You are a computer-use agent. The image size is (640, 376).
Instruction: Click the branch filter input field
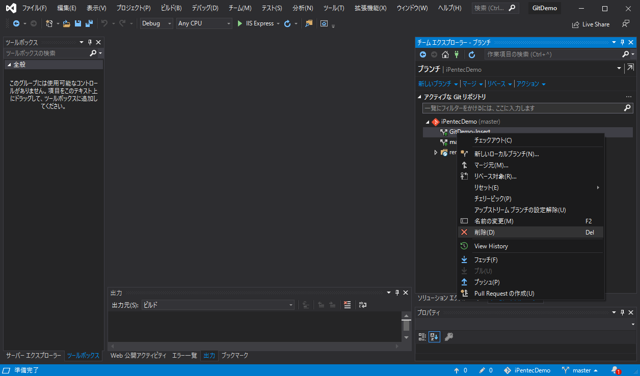[527, 108]
